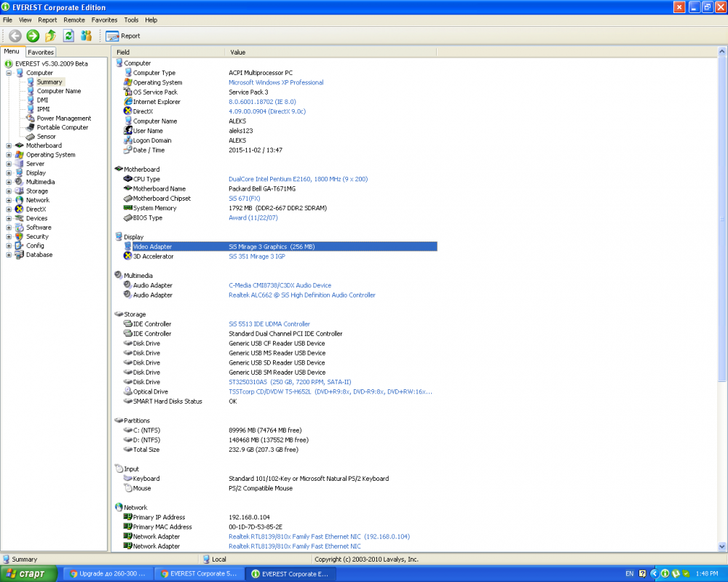Expand the Storage tree node

[8, 191]
